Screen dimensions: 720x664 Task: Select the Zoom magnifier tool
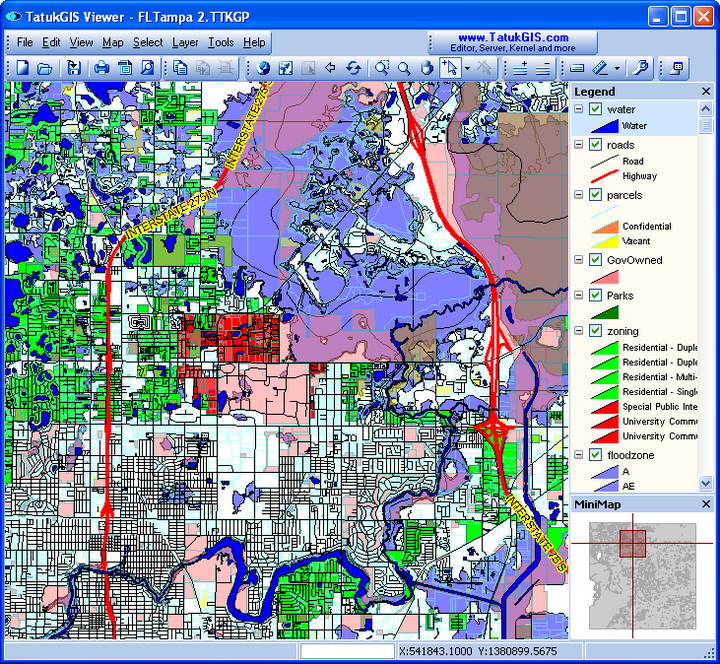404,68
